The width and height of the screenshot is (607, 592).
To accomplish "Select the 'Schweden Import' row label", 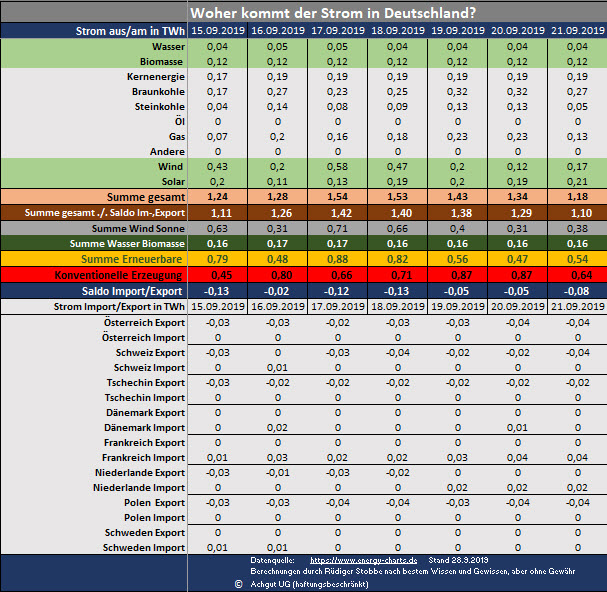I will pos(147,547).
